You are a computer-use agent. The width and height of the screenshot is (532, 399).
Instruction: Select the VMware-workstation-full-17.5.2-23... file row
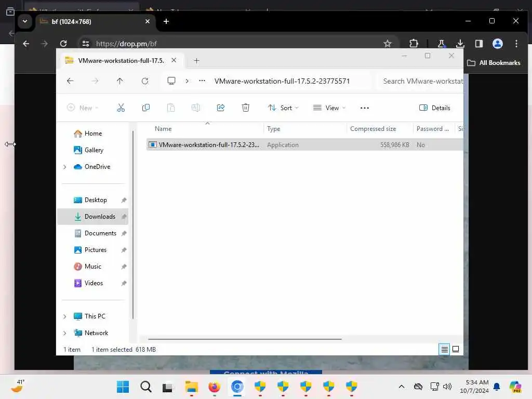coord(304,145)
